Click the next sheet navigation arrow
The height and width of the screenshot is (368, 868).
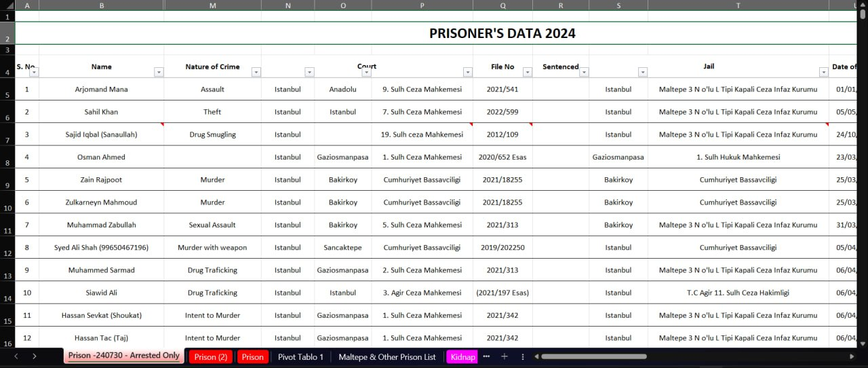point(34,356)
